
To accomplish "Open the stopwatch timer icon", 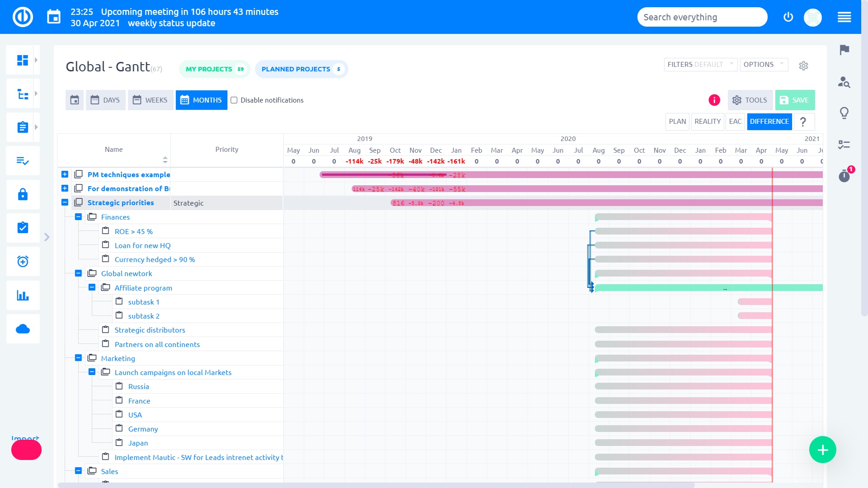I will [844, 176].
